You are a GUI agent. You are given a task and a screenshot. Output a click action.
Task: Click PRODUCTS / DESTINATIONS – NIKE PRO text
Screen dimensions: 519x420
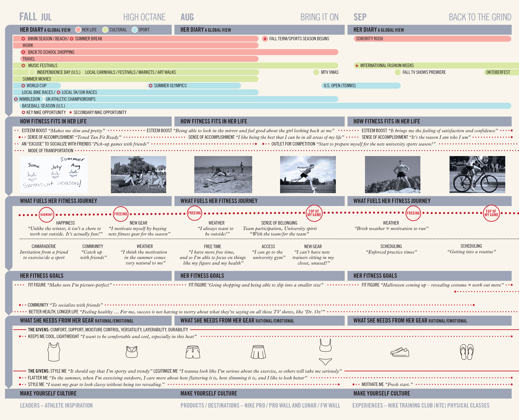[x=260, y=405]
